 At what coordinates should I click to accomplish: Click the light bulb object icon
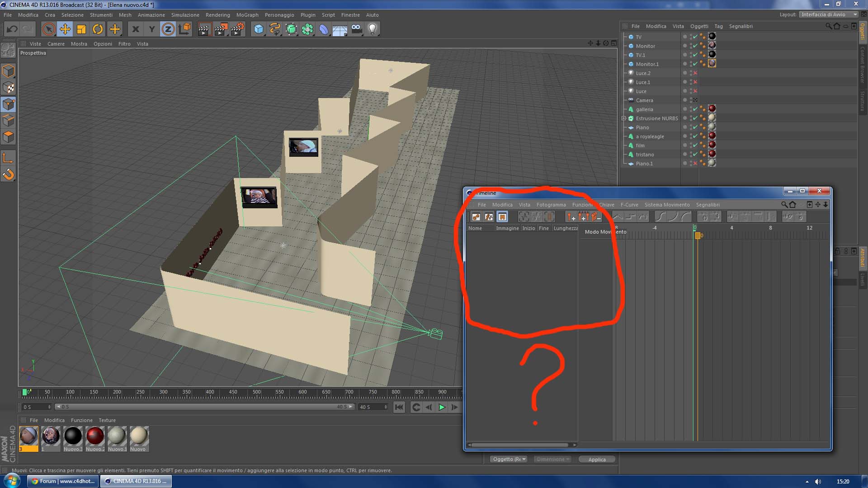click(372, 29)
